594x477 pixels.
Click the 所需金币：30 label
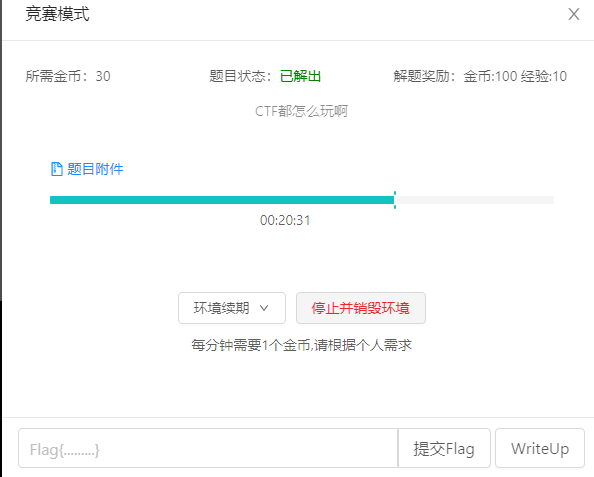pyautogui.click(x=68, y=76)
